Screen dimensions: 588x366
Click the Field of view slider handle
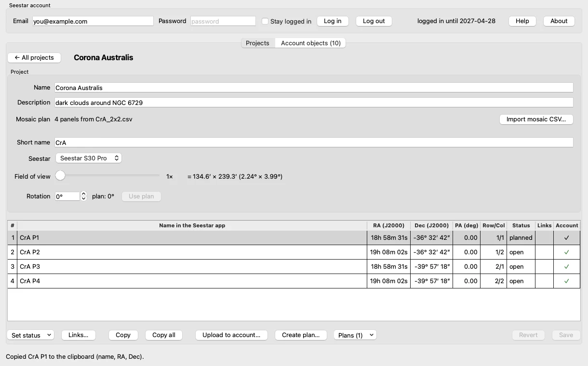pos(60,176)
